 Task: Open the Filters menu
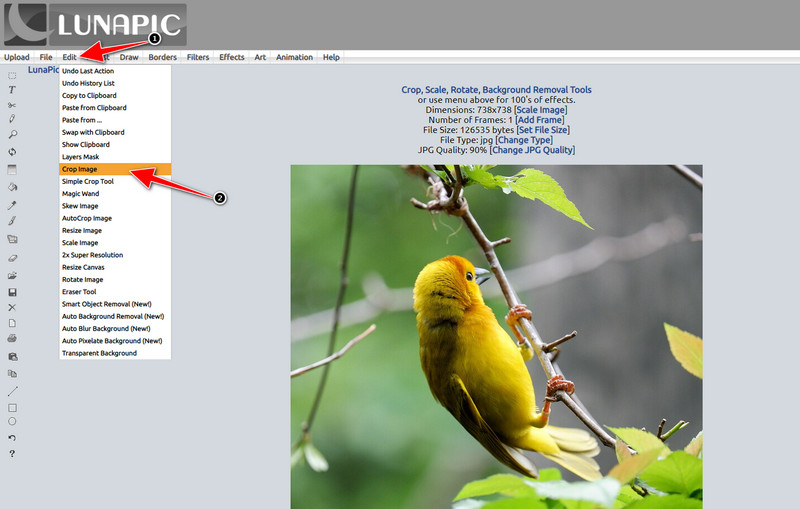pyautogui.click(x=198, y=58)
